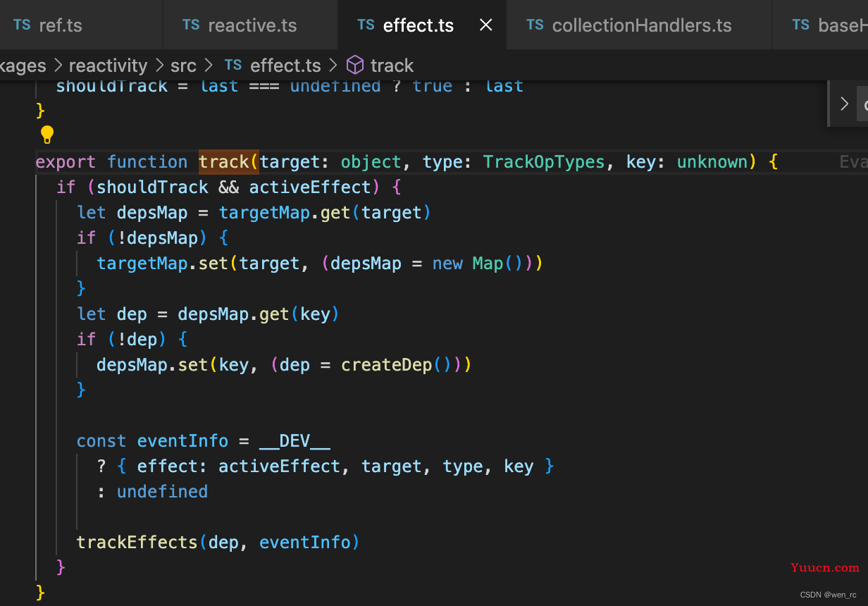Close the effect.ts tab
This screenshot has width=868, height=606.
(x=485, y=25)
